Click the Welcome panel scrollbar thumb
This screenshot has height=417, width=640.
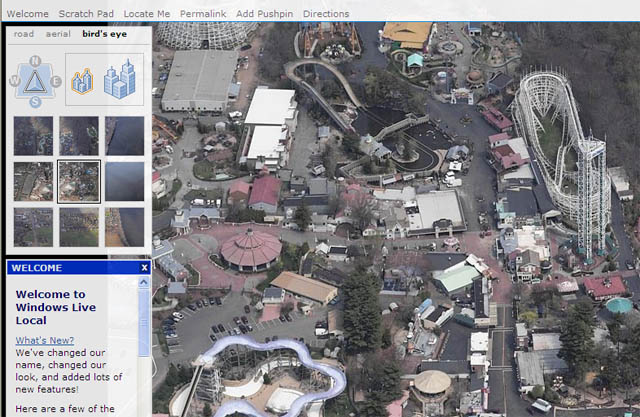144,322
